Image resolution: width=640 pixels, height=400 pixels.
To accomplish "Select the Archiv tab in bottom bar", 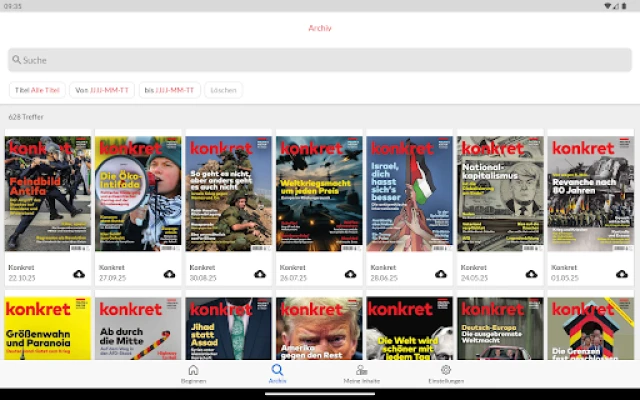I will pos(277,373).
